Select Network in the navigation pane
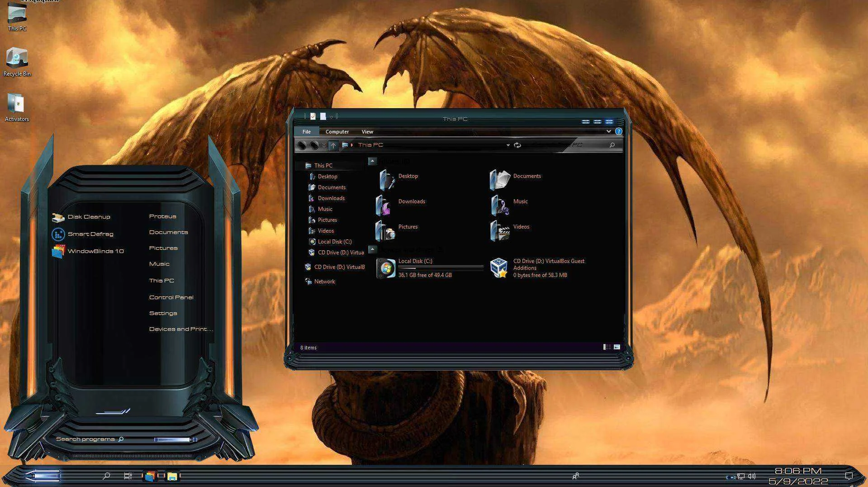The height and width of the screenshot is (487, 868). click(324, 282)
